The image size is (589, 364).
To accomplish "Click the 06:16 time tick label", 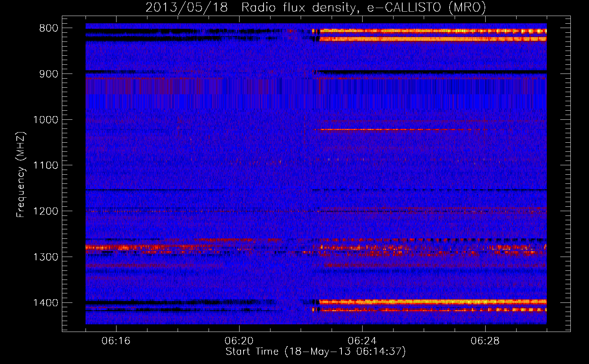I will (116, 341).
